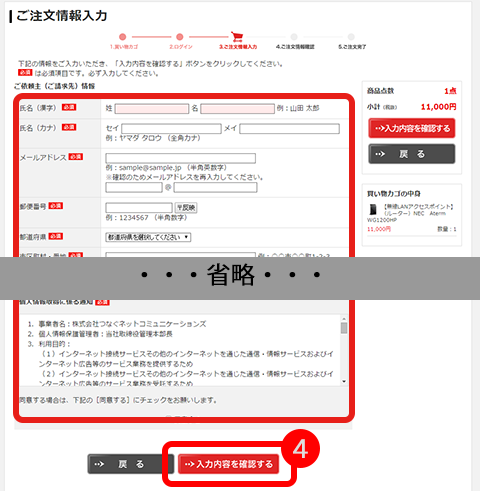Focus the 姓 kanji surname field
480x491 pixels.
click(x=152, y=109)
